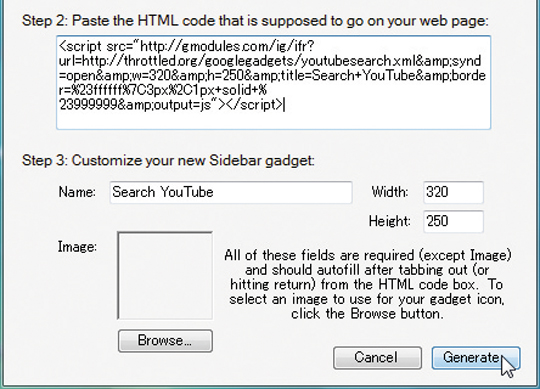The width and height of the screenshot is (540, 389).
Task: Click the Image label
Action: point(77,247)
